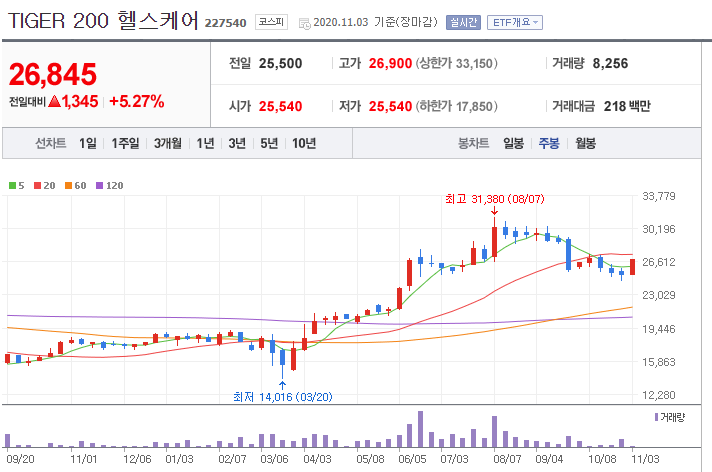712x472 pixels.
Task: Click the orange 60 moving average swatch
Action: (x=69, y=185)
